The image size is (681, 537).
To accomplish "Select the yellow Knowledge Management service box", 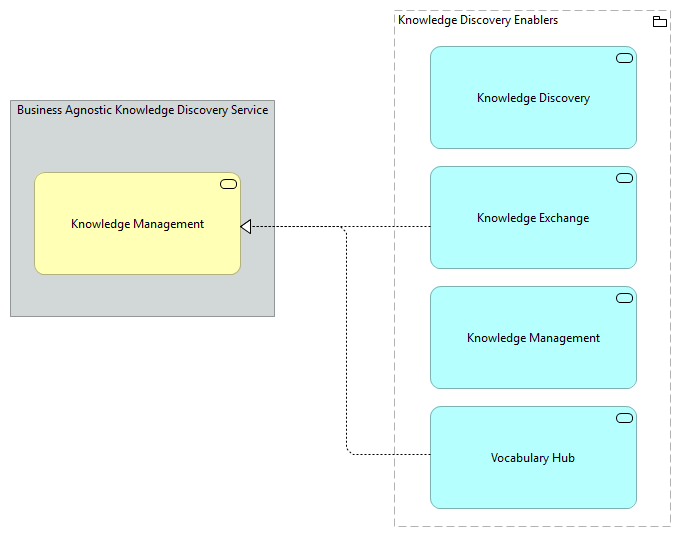I will pyautogui.click(x=137, y=224).
